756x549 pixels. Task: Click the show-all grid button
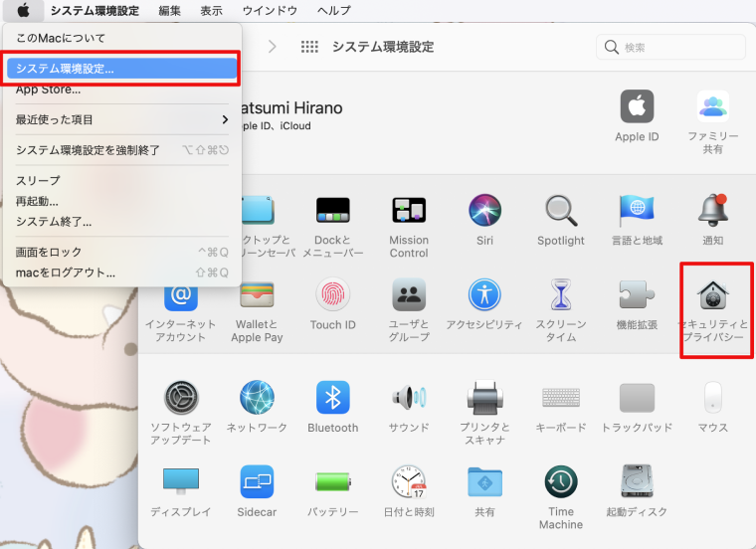pos(309,47)
